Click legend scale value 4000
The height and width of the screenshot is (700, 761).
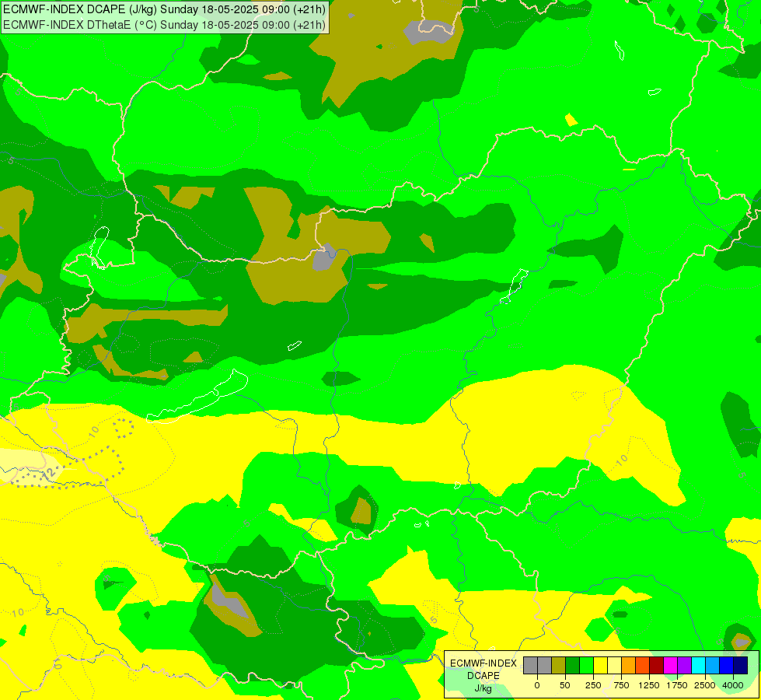pyautogui.click(x=733, y=685)
